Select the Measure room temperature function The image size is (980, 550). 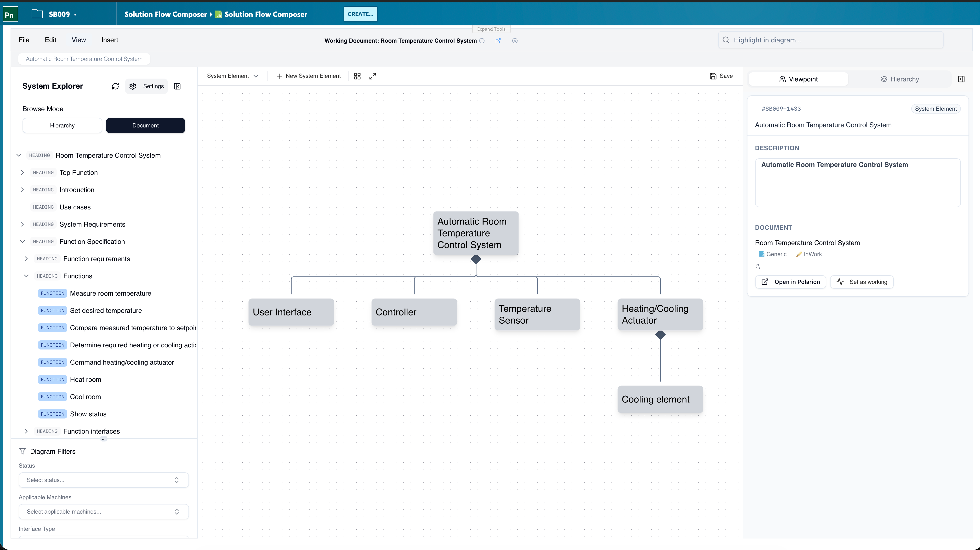(111, 293)
